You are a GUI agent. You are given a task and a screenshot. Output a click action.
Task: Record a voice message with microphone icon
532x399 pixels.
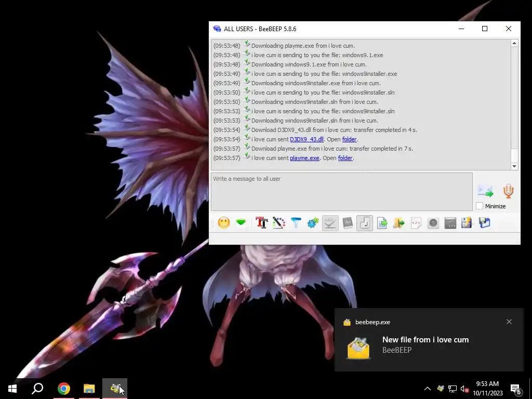[x=508, y=191]
